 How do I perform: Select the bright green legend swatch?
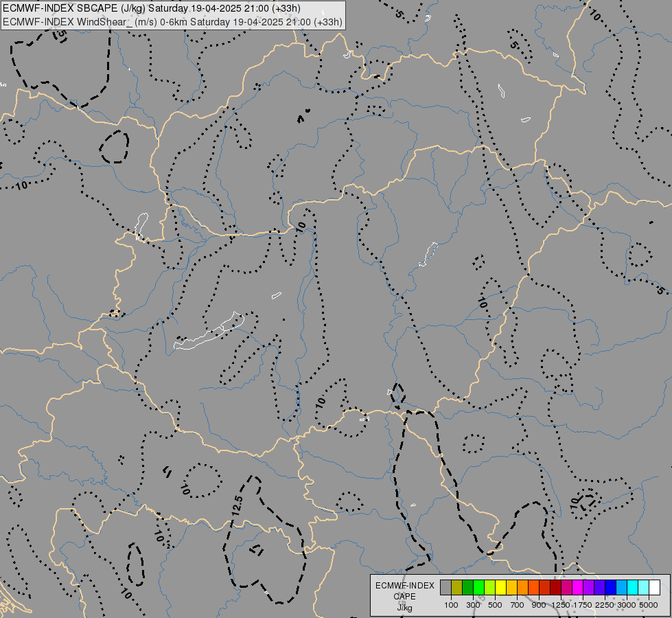pos(478,588)
